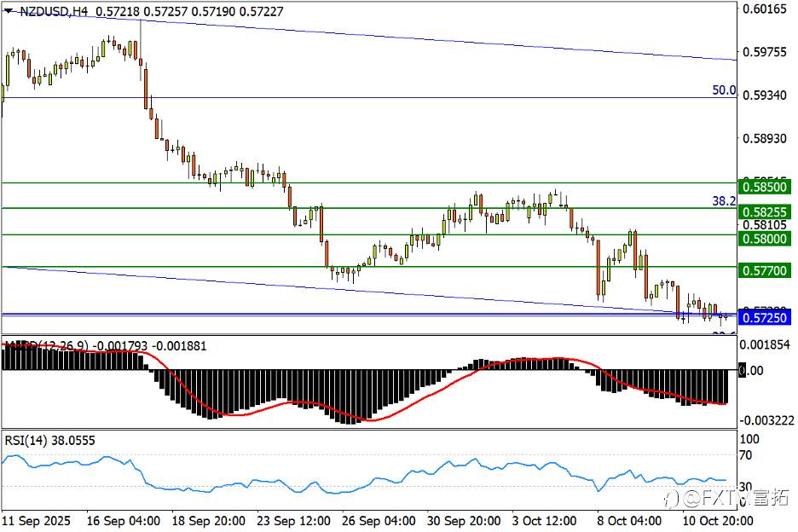Click the 3 Oct 12:00 time label
The image size is (798, 532).
(545, 521)
